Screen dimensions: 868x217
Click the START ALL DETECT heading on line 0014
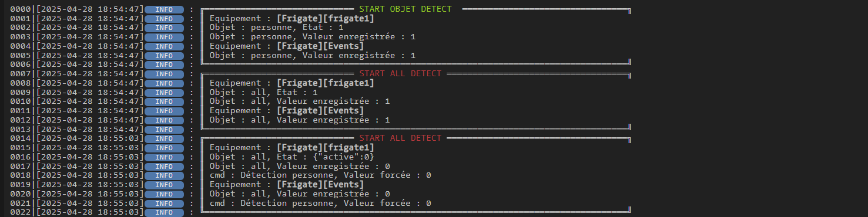coord(400,138)
